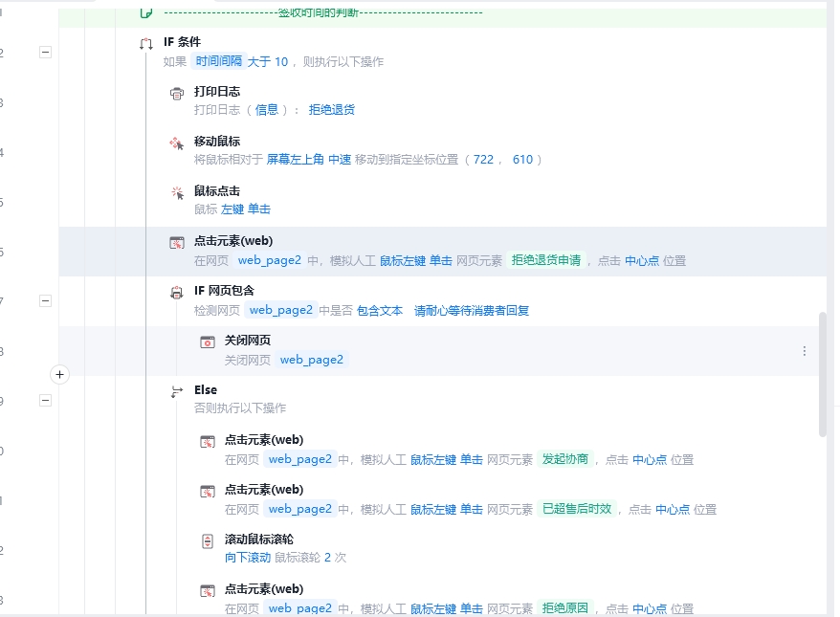Click 中心点 link in 发起协商 step
The height and width of the screenshot is (617, 840).
pyautogui.click(x=650, y=460)
